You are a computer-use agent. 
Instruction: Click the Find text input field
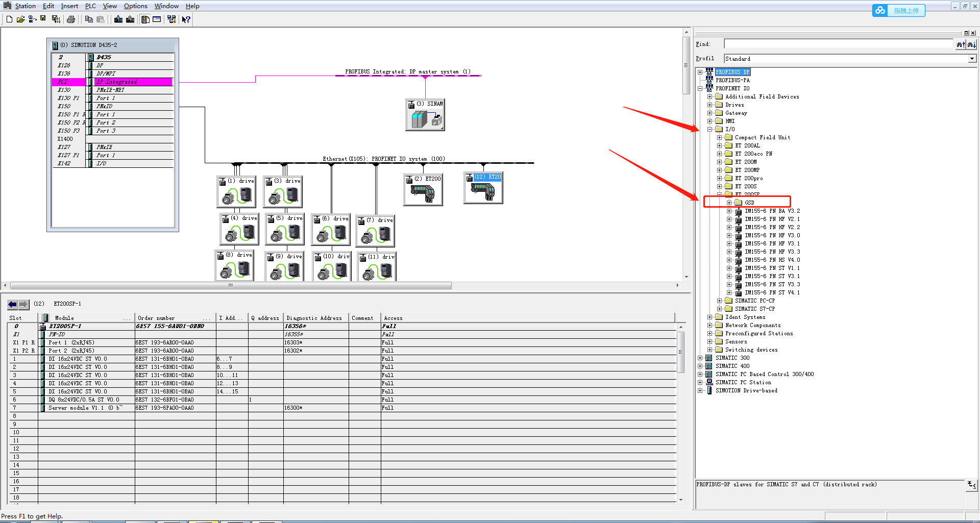tap(839, 44)
